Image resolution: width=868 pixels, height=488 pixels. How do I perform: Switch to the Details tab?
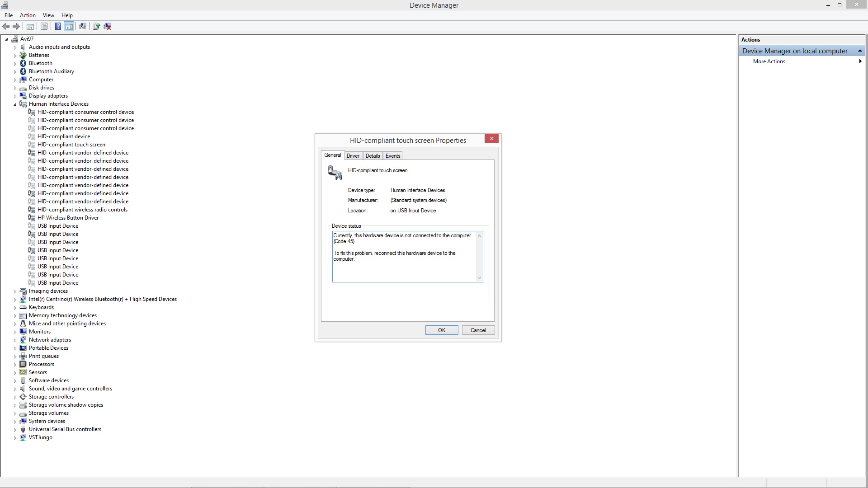(x=373, y=155)
